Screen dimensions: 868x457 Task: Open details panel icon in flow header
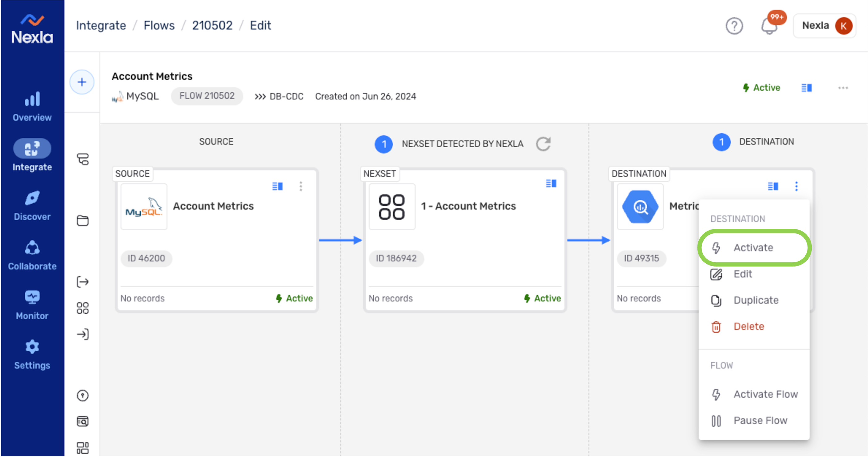806,88
